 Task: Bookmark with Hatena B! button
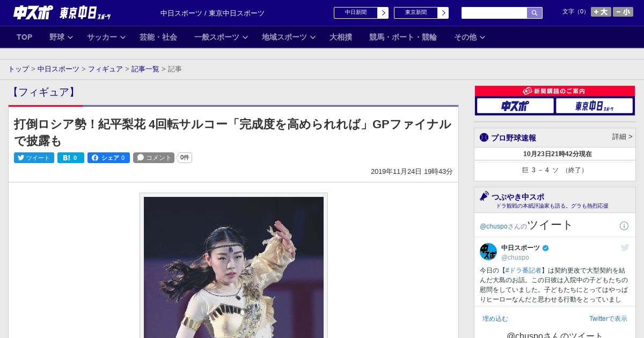click(x=71, y=158)
